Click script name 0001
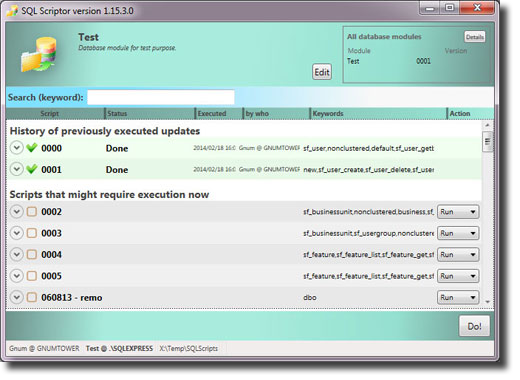520x380 pixels. coord(51,169)
